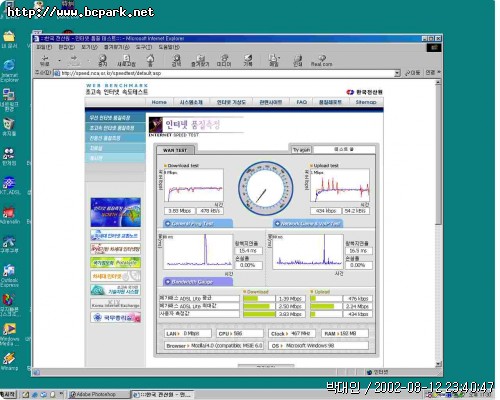The width and height of the screenshot is (500, 400).
Task: Click the FAQ navigation tab
Action: pyautogui.click(x=302, y=102)
